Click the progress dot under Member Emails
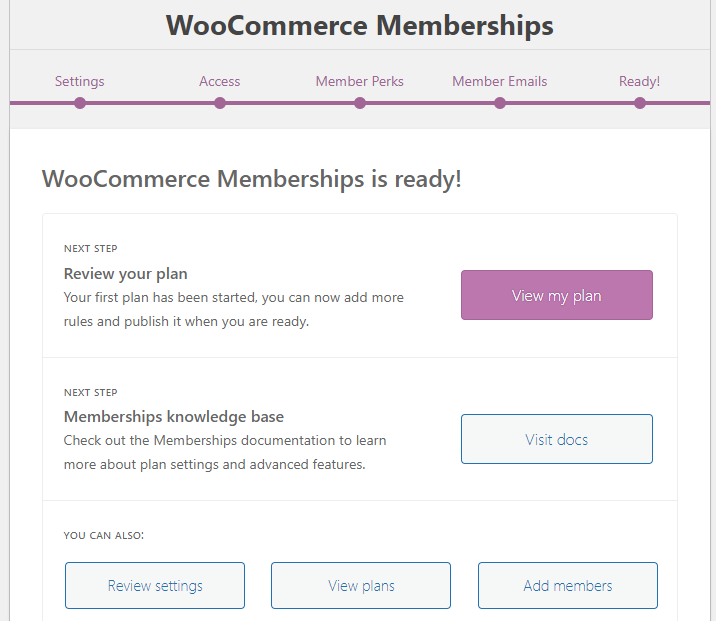 click(x=500, y=103)
